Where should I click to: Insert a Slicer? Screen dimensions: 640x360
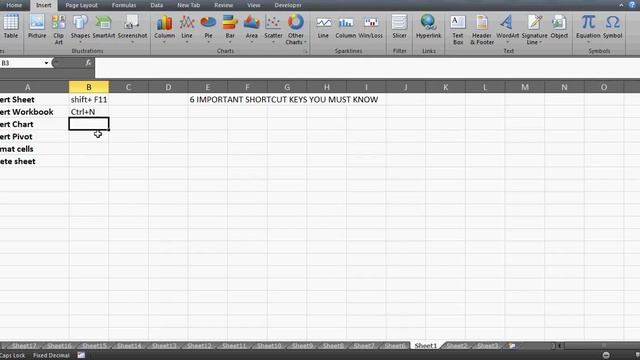[399, 27]
